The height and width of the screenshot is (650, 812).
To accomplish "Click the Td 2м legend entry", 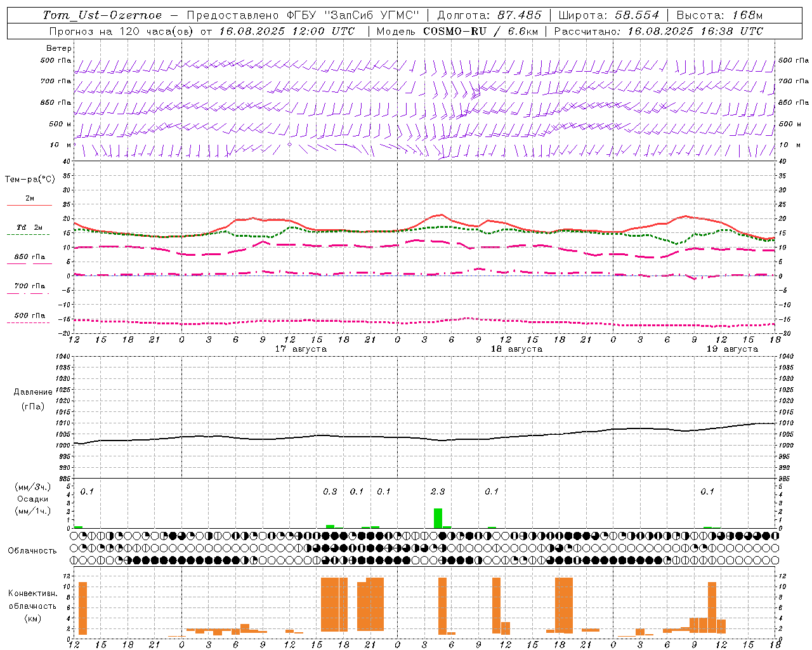I will (x=30, y=227).
